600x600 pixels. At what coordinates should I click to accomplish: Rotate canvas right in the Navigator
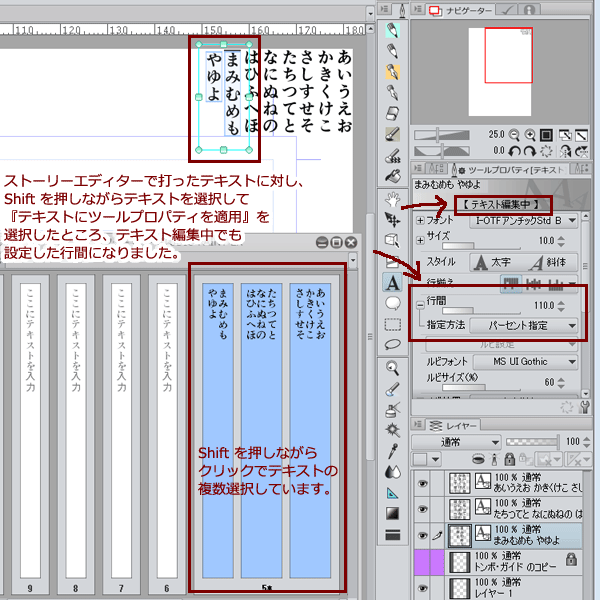tap(530, 152)
